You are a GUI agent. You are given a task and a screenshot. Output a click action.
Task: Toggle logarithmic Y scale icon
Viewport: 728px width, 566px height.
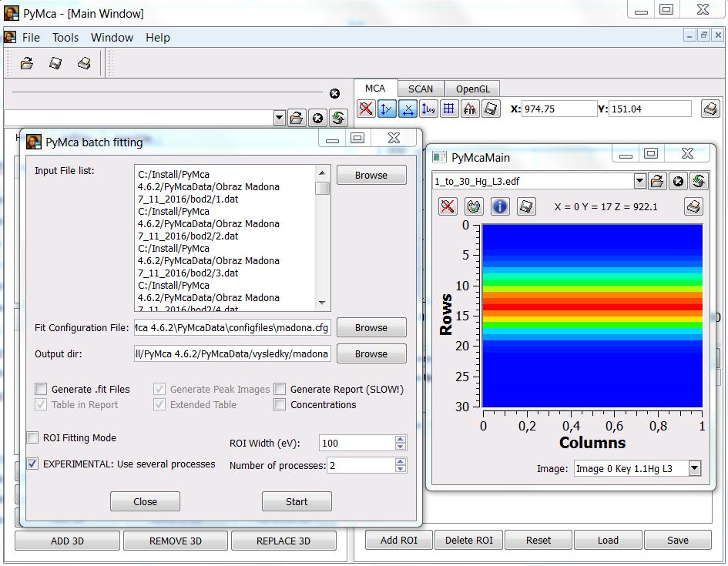pos(428,109)
